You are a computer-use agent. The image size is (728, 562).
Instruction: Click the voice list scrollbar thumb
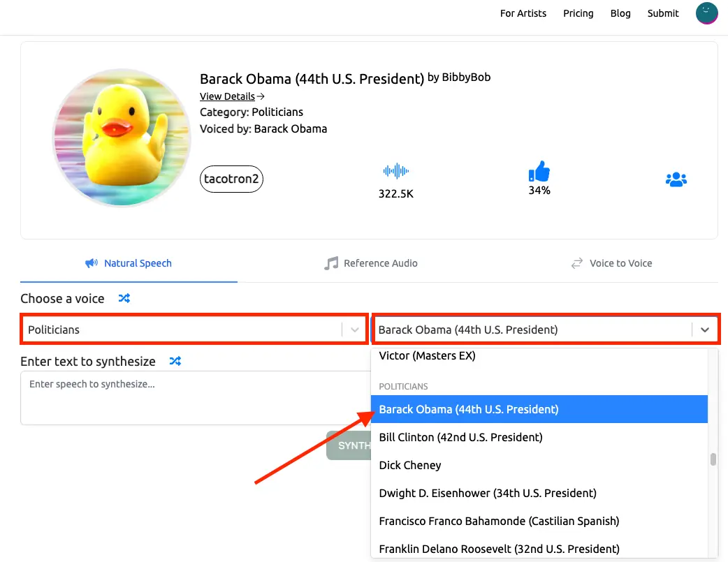coord(713,459)
